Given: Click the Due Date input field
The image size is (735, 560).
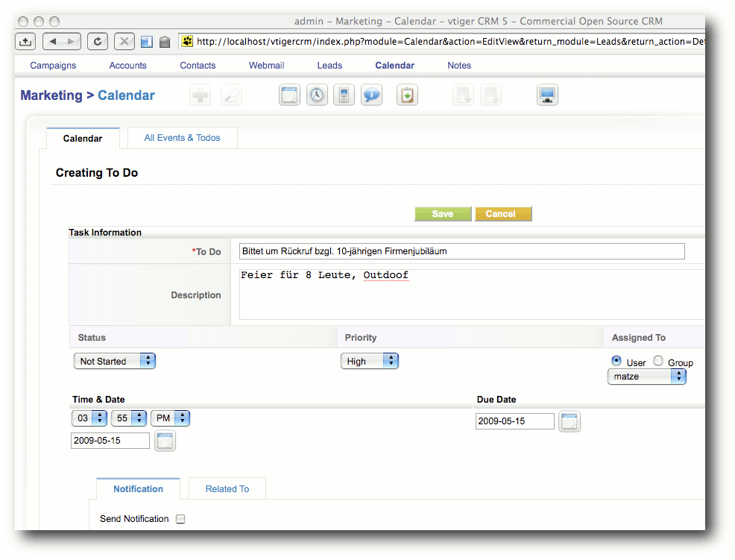Looking at the screenshot, I should (x=514, y=421).
